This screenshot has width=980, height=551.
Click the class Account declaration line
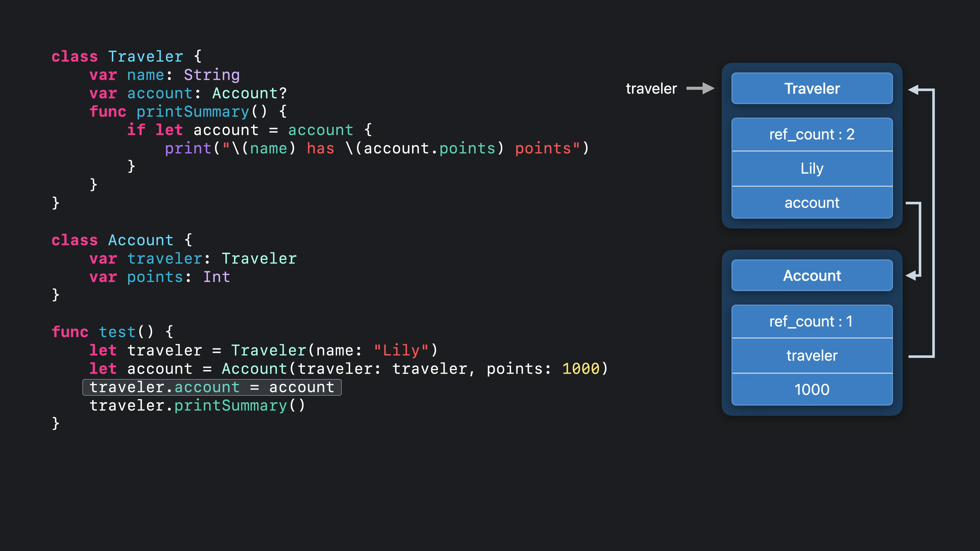coord(122,240)
